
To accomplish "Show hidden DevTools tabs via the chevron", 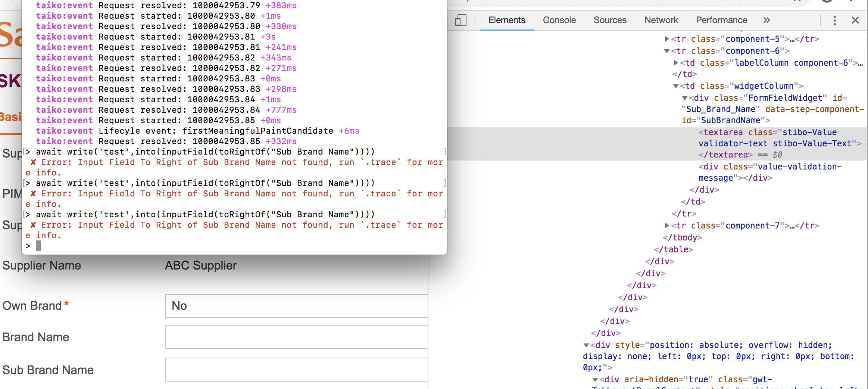I will click(766, 21).
